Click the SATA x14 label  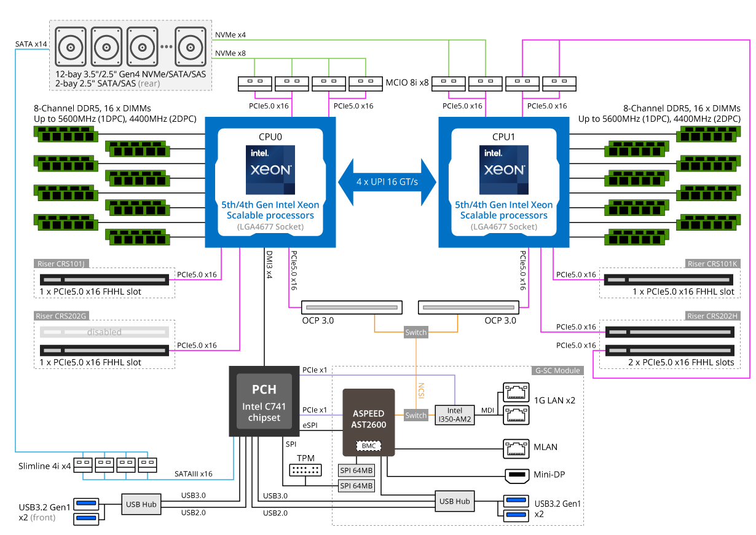(31, 44)
